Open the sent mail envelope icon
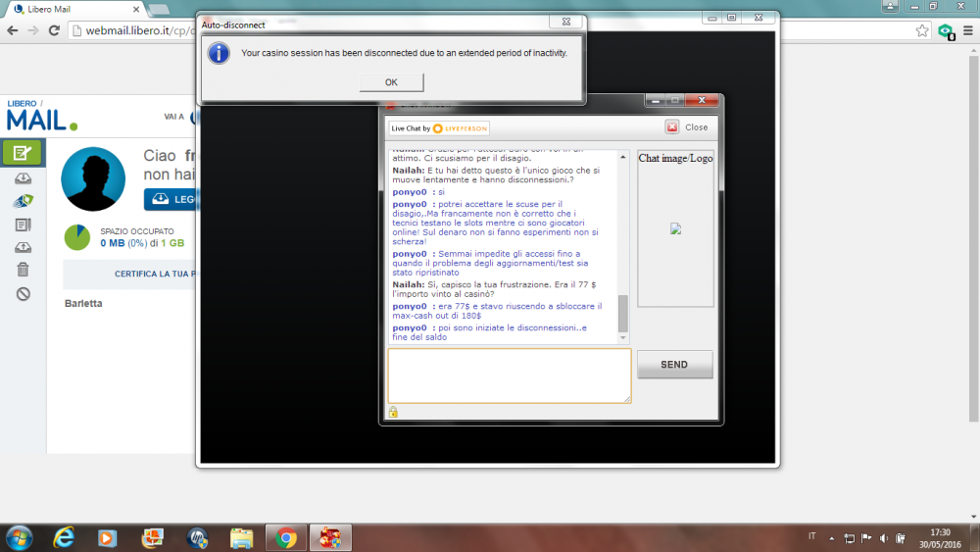Image resolution: width=980 pixels, height=552 pixels. click(x=24, y=201)
